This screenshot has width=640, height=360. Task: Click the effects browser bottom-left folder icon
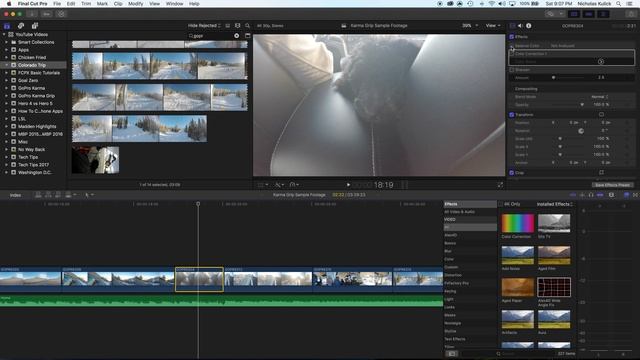(x=451, y=353)
